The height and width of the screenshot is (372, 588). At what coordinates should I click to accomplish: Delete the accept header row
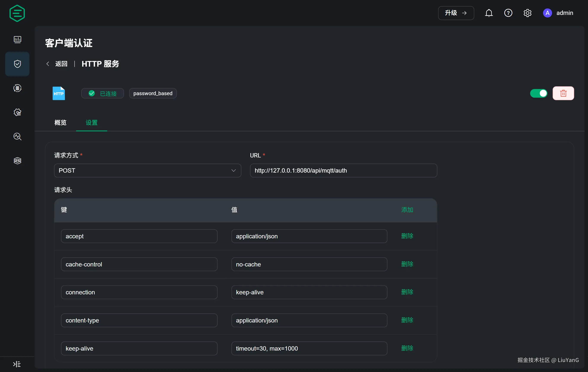coord(407,236)
